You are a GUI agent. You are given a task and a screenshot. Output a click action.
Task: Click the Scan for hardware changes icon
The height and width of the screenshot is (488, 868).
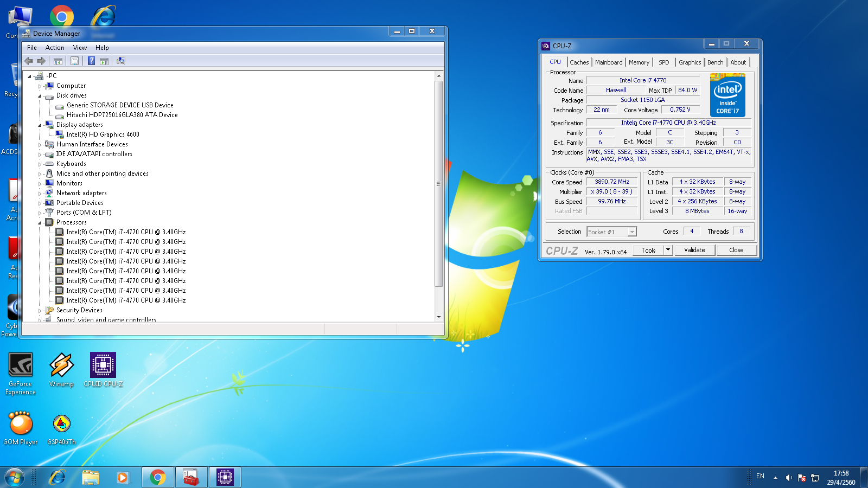click(x=121, y=61)
